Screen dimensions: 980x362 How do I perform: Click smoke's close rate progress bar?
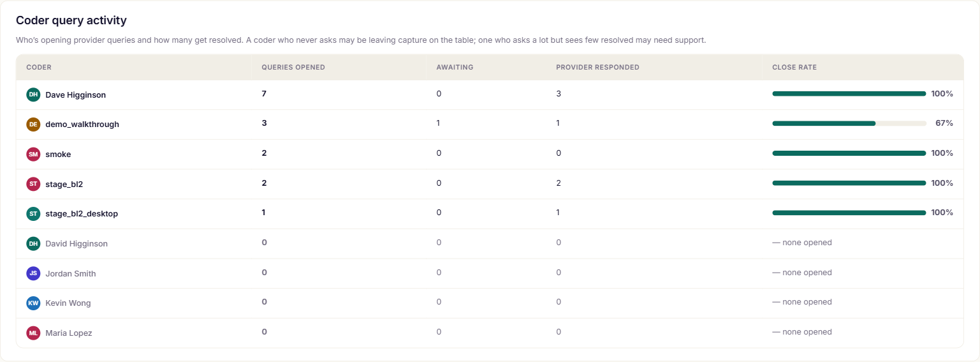[849, 153]
